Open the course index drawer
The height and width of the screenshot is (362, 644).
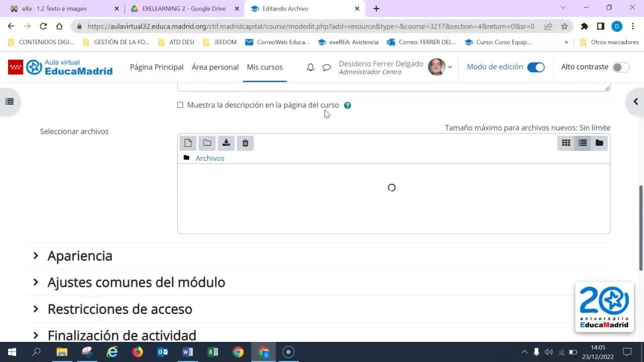(10, 102)
